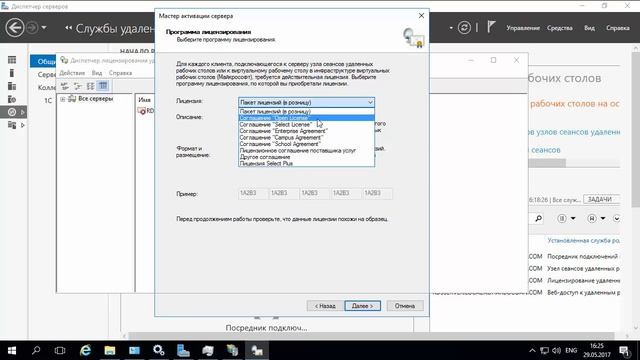The width and height of the screenshot is (640, 360).
Task: Open the Windows Start menu
Action: tap(12, 350)
